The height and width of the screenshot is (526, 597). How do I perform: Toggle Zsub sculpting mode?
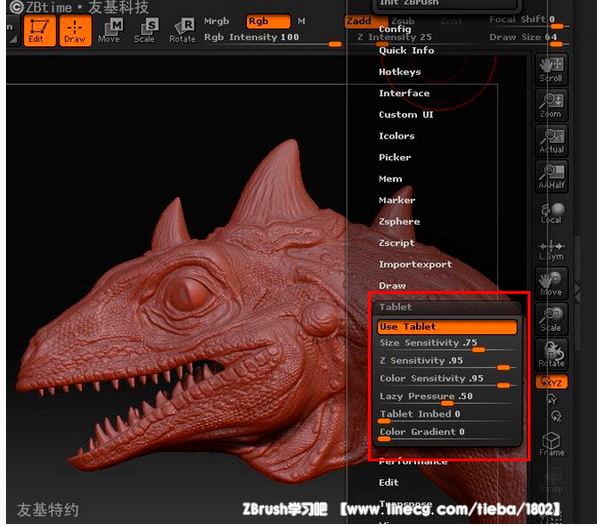(x=403, y=21)
